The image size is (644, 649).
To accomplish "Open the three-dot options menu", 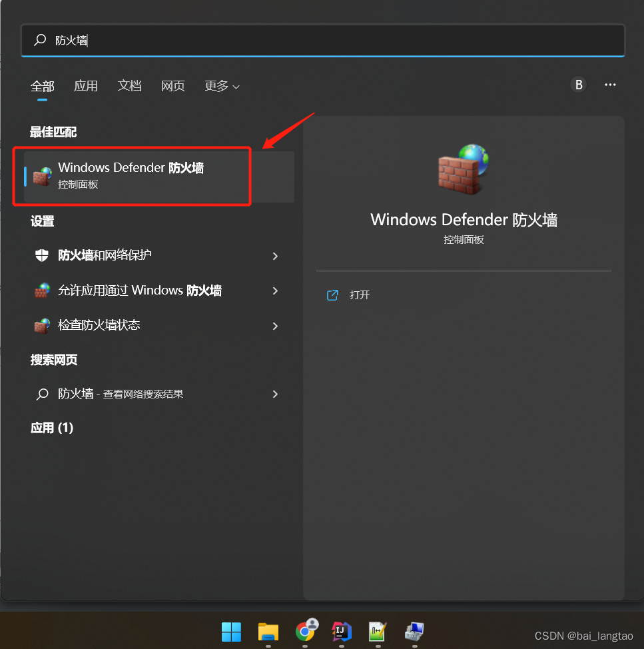I will click(610, 85).
